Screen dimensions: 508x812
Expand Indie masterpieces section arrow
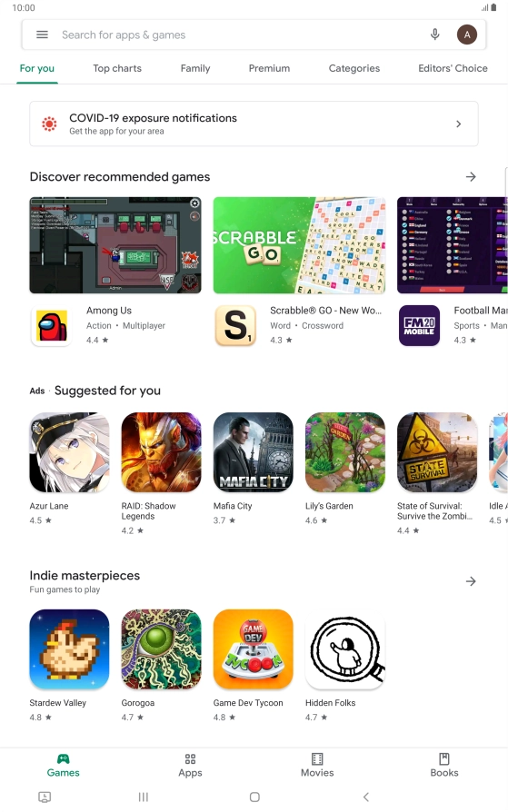pyautogui.click(x=471, y=581)
